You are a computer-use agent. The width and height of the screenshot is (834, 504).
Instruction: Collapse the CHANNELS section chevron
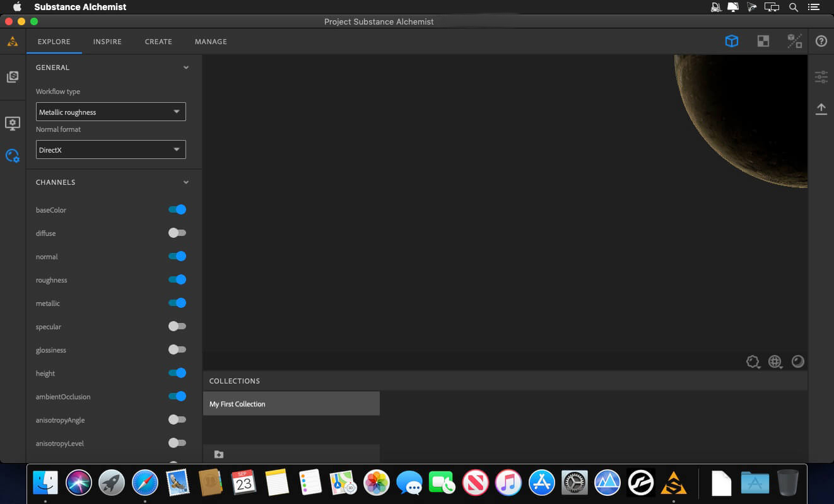click(x=186, y=182)
